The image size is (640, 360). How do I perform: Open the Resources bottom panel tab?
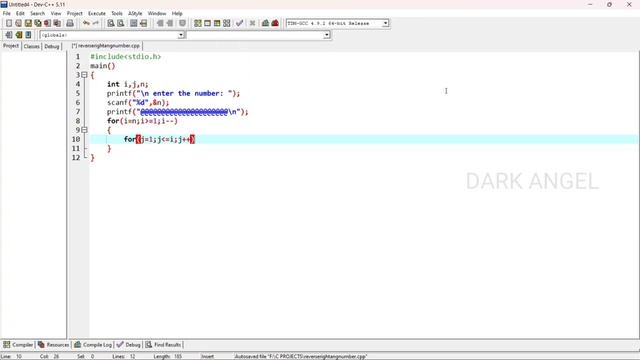53,345
